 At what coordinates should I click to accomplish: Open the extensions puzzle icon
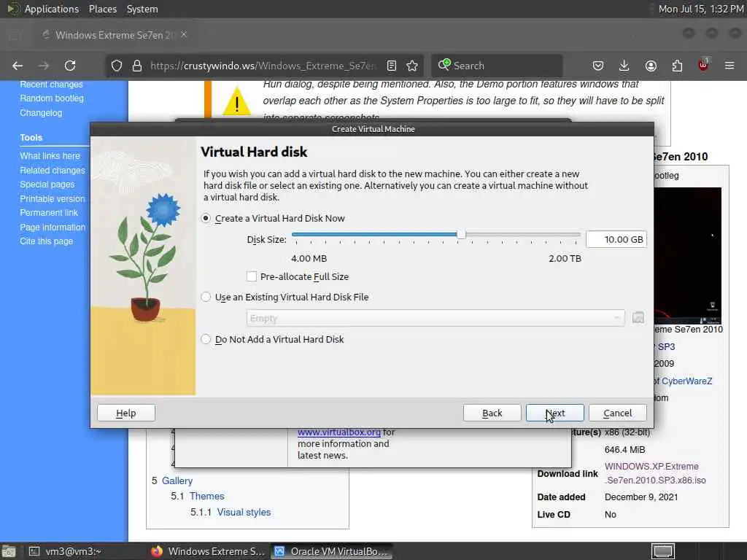tap(677, 66)
